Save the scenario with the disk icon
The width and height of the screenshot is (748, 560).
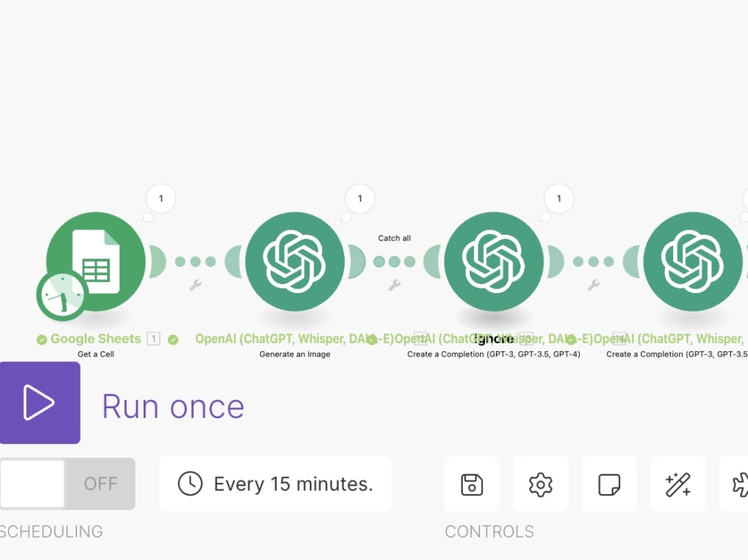coord(472,484)
